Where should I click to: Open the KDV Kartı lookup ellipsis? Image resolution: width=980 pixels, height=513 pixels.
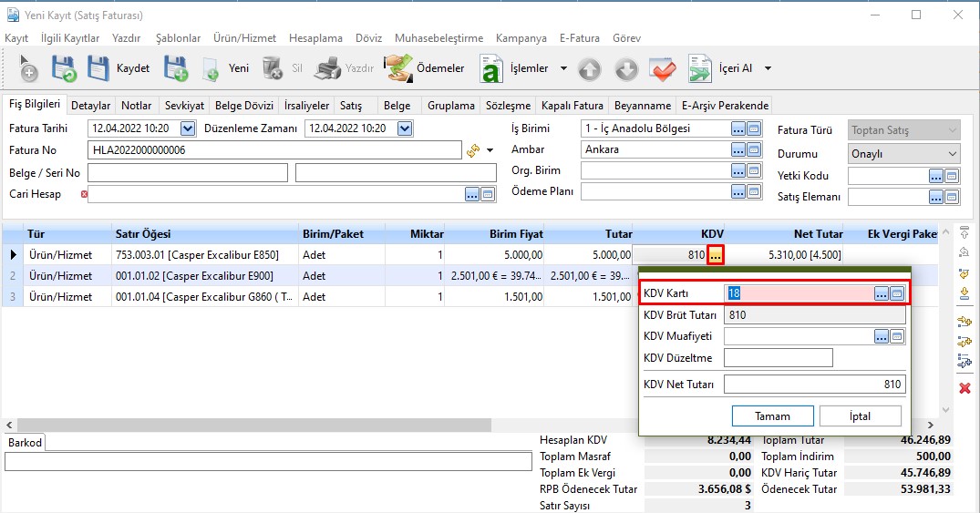pyautogui.click(x=881, y=292)
